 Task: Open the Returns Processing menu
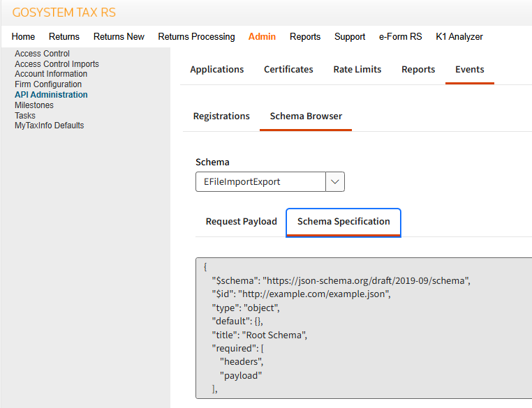click(196, 37)
